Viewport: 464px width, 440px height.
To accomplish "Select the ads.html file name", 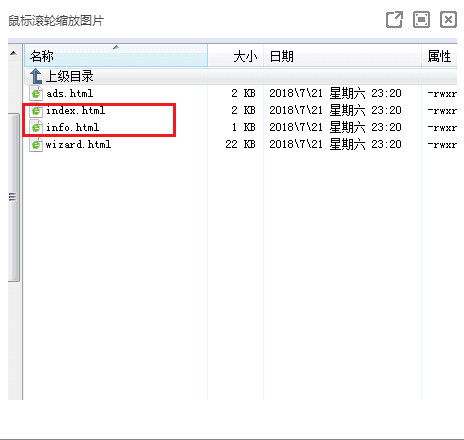I will pos(70,94).
